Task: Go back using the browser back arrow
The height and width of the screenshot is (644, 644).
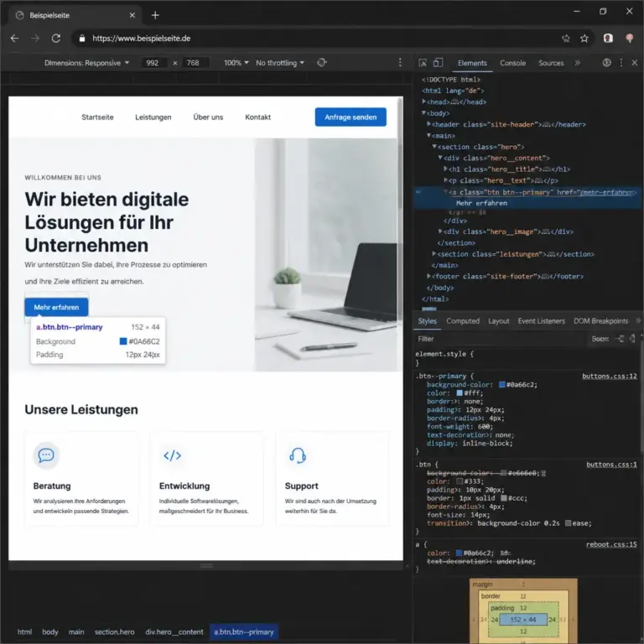Action: pyautogui.click(x=14, y=39)
